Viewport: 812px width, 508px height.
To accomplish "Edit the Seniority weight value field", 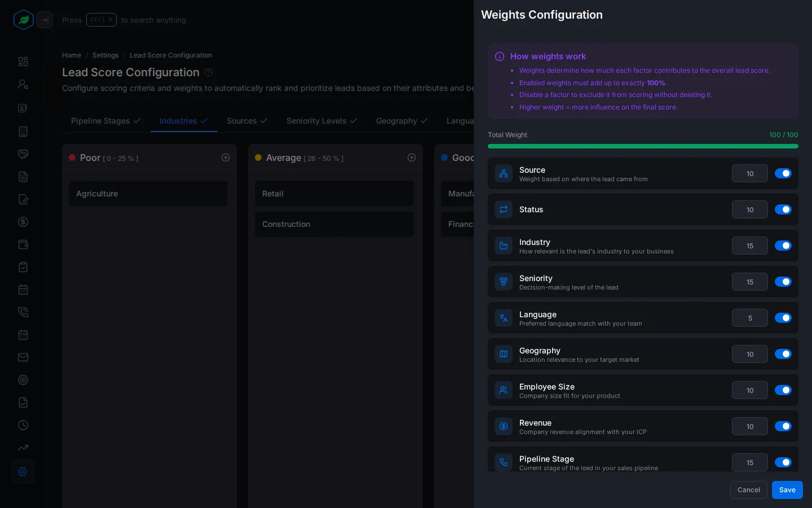I will click(x=750, y=282).
